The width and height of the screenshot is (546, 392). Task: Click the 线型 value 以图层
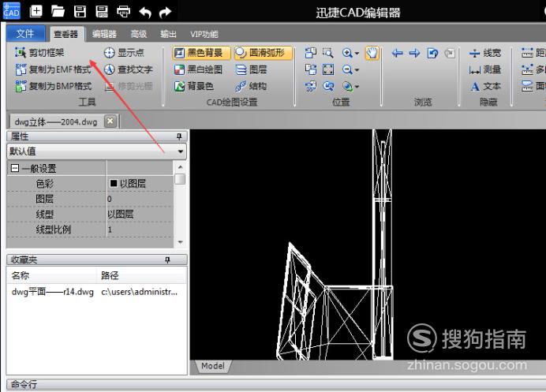pos(140,214)
